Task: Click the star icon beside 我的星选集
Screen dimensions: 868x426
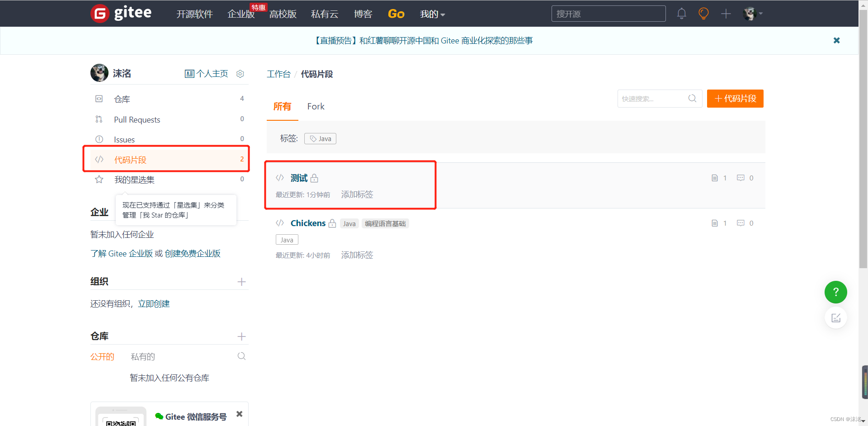Action: tap(99, 180)
